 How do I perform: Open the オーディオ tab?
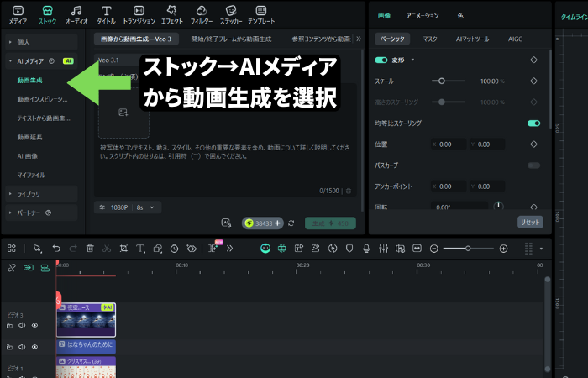click(76, 15)
